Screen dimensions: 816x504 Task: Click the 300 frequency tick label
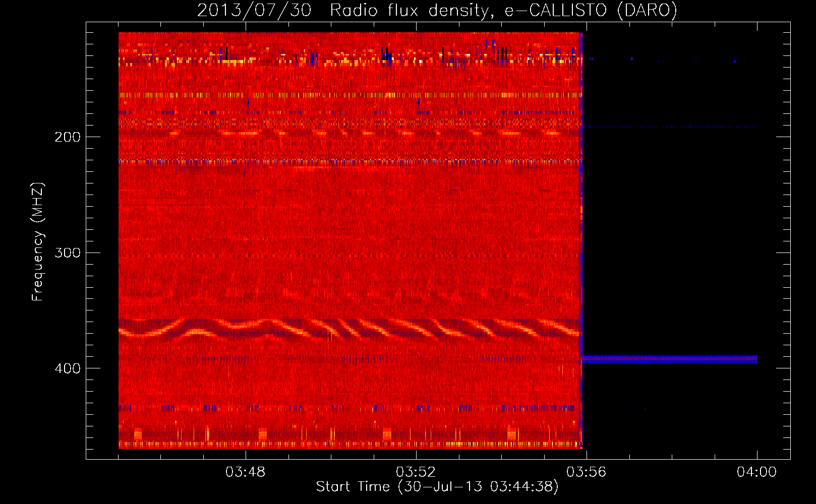(68, 253)
